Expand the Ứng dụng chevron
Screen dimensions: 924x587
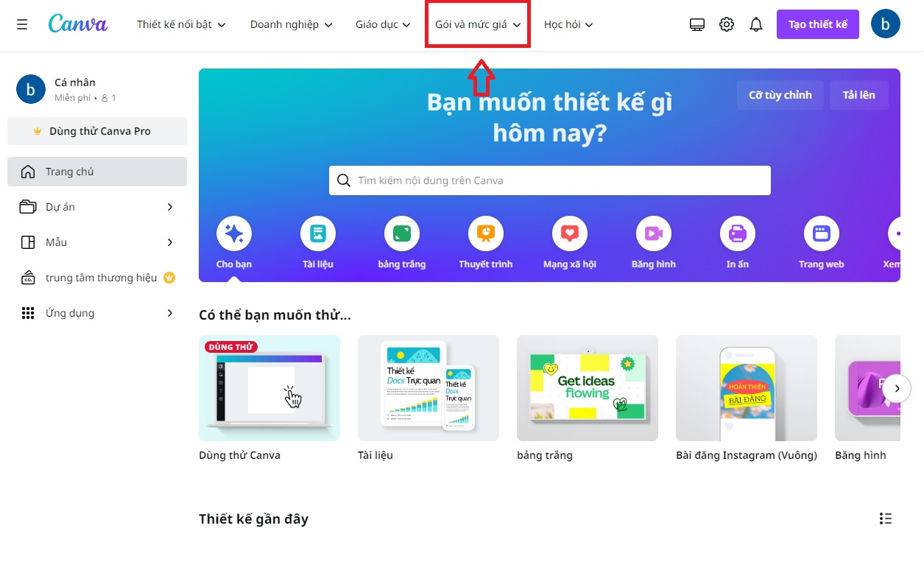click(x=170, y=313)
